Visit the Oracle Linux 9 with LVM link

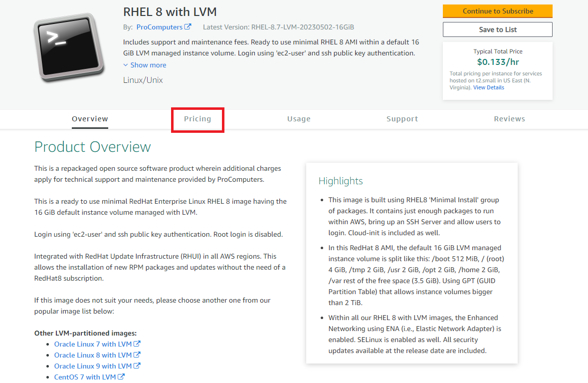(93, 366)
